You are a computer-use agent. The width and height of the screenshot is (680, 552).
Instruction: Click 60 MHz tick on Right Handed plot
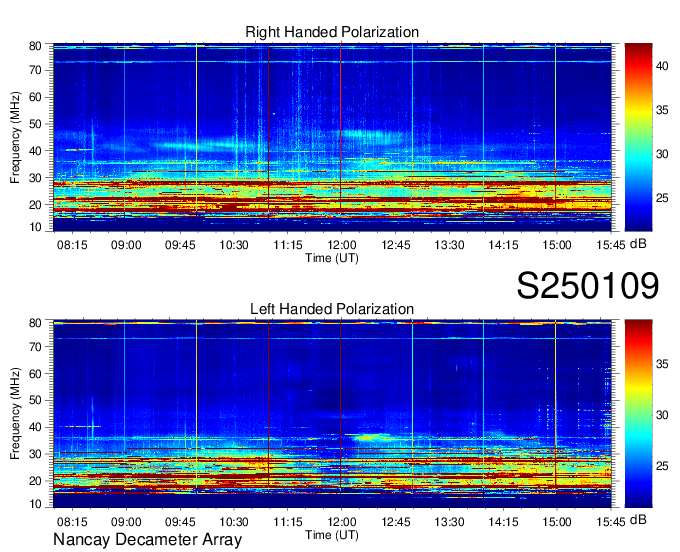click(36, 97)
